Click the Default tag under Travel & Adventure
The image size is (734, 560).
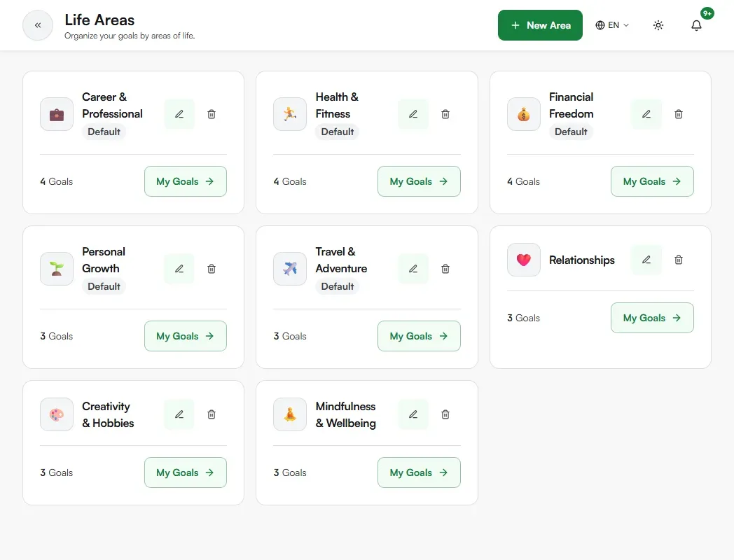tap(338, 286)
